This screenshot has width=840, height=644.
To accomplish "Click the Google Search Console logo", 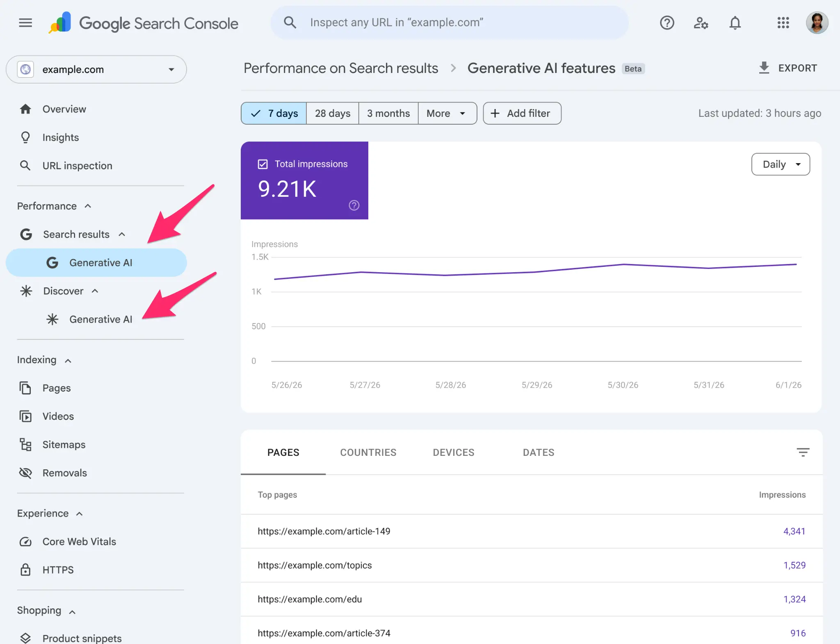I will point(143,23).
